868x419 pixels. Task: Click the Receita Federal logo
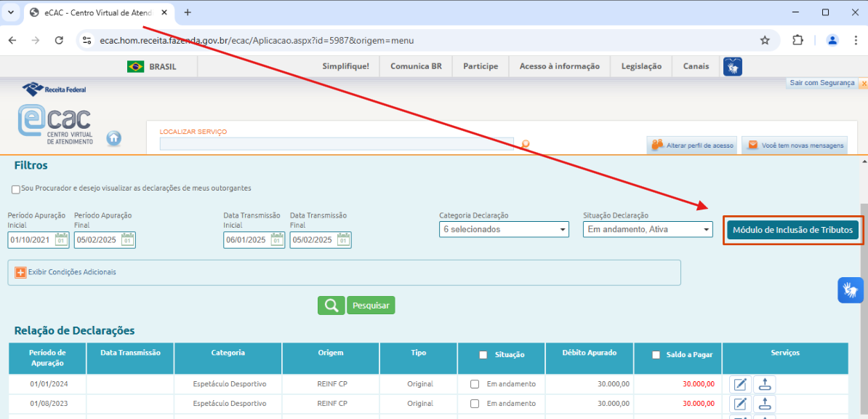click(55, 88)
